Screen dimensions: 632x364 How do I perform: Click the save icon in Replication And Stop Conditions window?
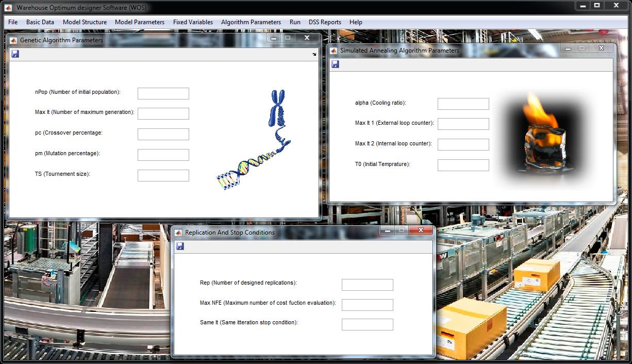click(x=180, y=246)
